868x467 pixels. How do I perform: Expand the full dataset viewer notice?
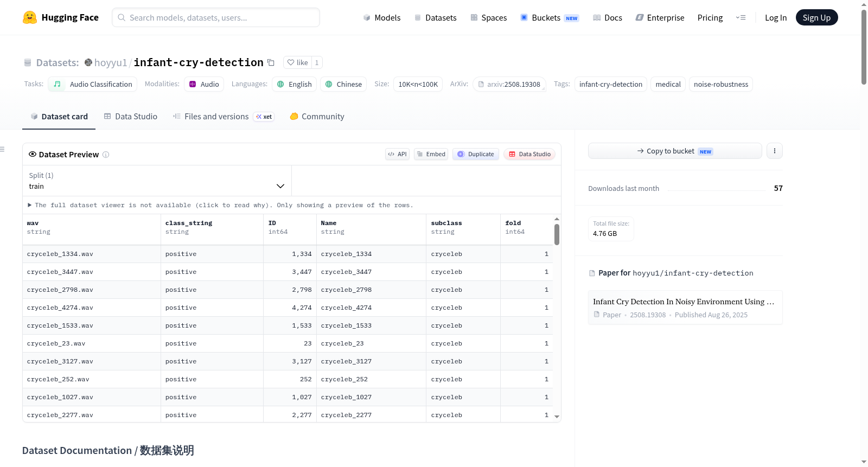tap(220, 205)
